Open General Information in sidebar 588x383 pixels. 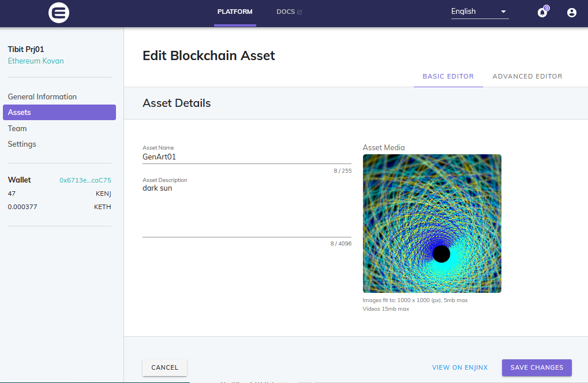pyautogui.click(x=42, y=96)
